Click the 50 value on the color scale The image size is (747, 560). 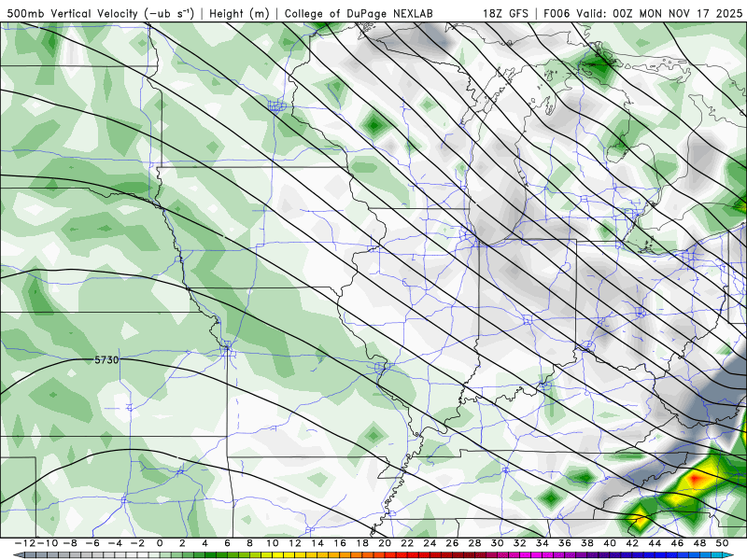(x=722, y=543)
